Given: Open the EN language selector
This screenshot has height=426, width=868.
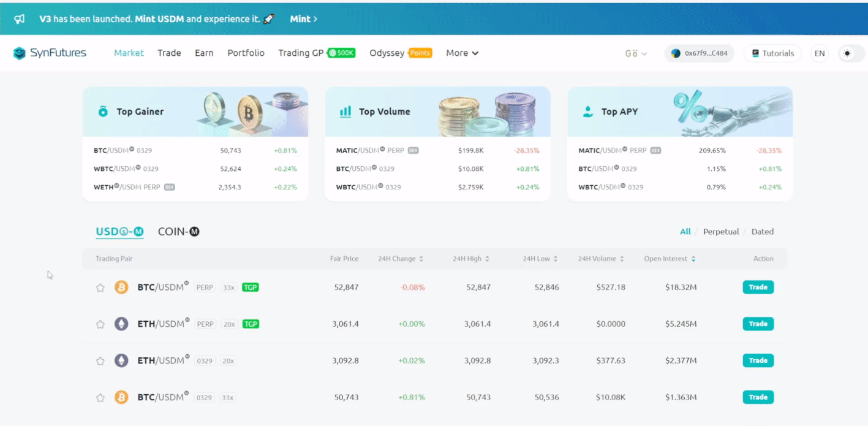Looking at the screenshot, I should pyautogui.click(x=819, y=53).
